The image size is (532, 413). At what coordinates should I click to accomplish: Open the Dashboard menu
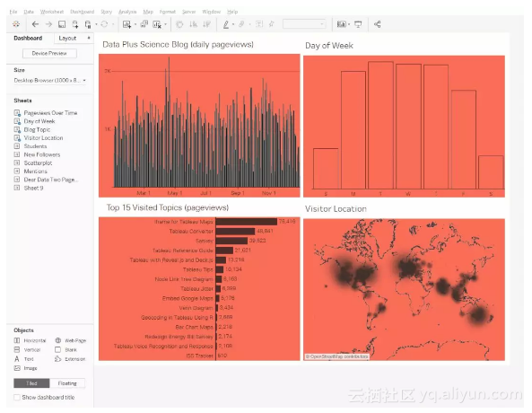click(x=83, y=12)
